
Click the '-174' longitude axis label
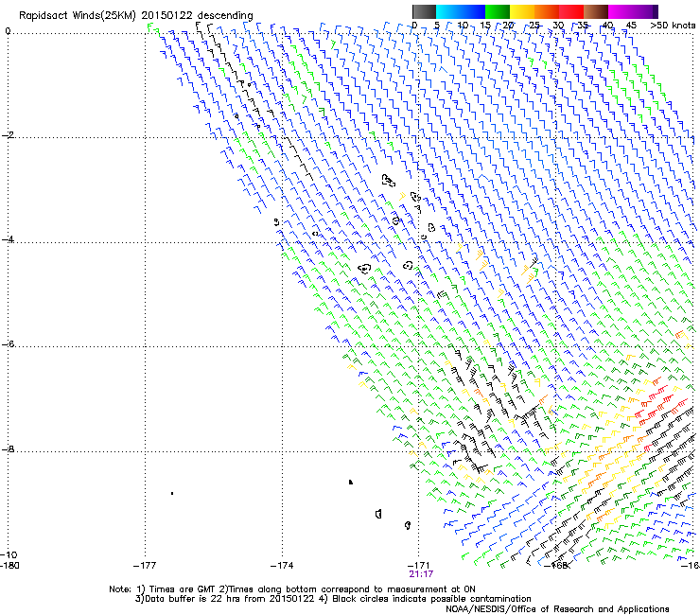(282, 566)
